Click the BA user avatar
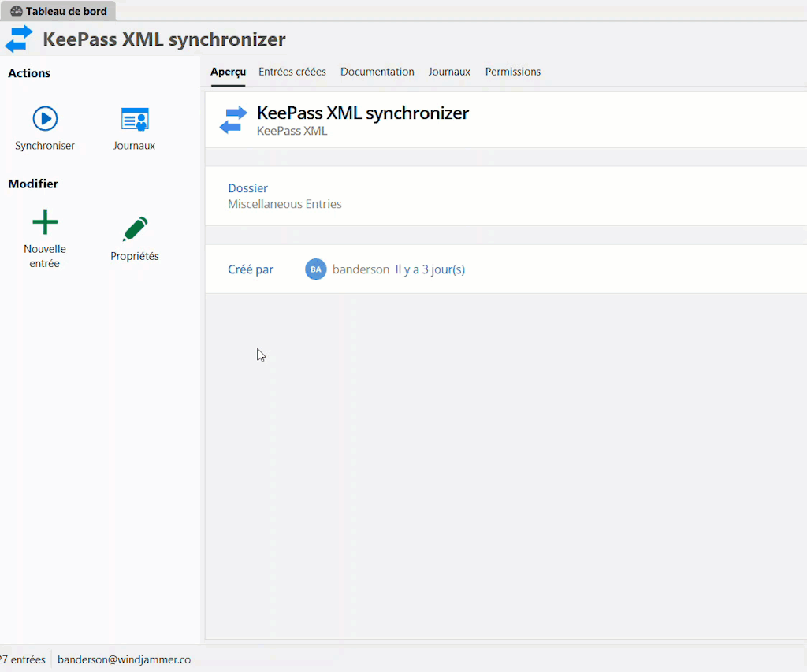Image resolution: width=807 pixels, height=672 pixels. pyautogui.click(x=315, y=269)
